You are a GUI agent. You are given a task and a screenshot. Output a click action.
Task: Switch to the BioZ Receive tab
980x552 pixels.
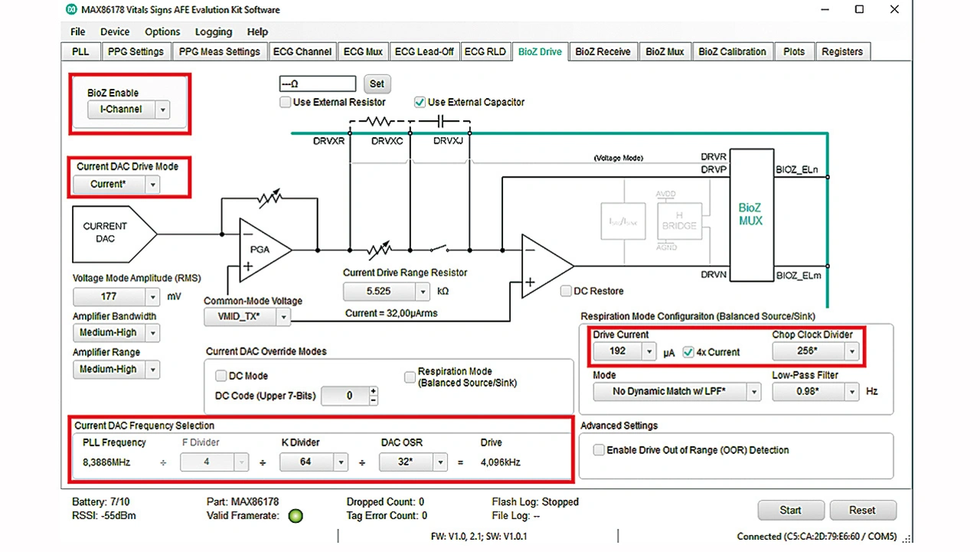(x=603, y=51)
